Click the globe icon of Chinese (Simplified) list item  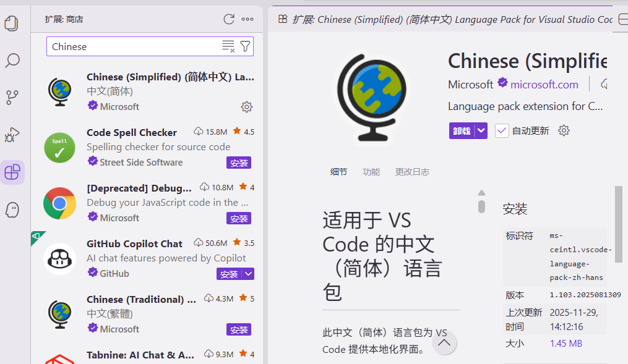click(x=59, y=91)
